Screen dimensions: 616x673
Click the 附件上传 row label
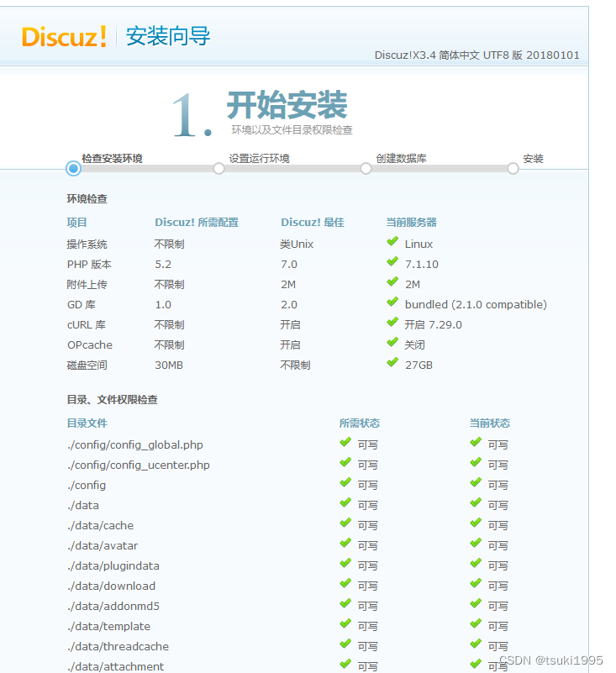click(x=87, y=285)
